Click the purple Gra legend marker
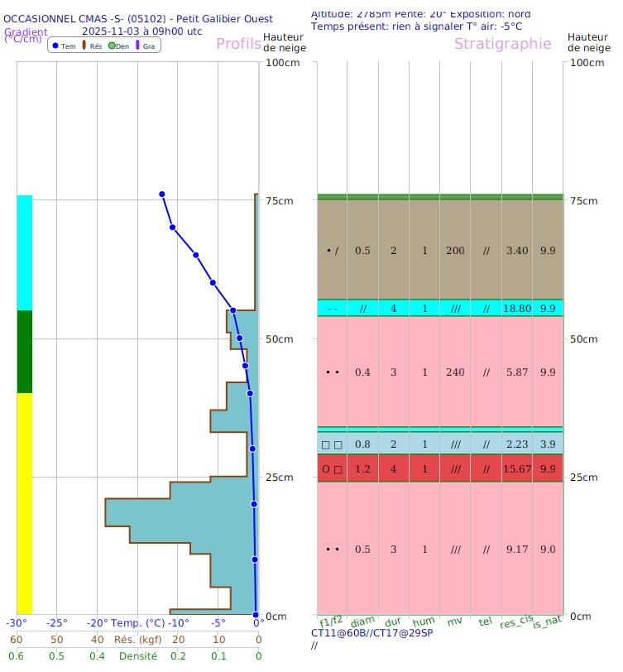 click(x=138, y=46)
